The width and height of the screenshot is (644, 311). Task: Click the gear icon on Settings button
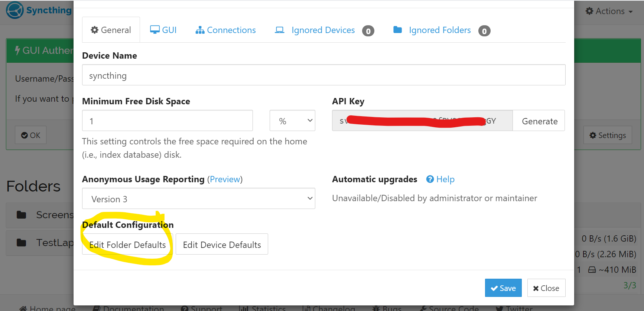click(x=593, y=135)
